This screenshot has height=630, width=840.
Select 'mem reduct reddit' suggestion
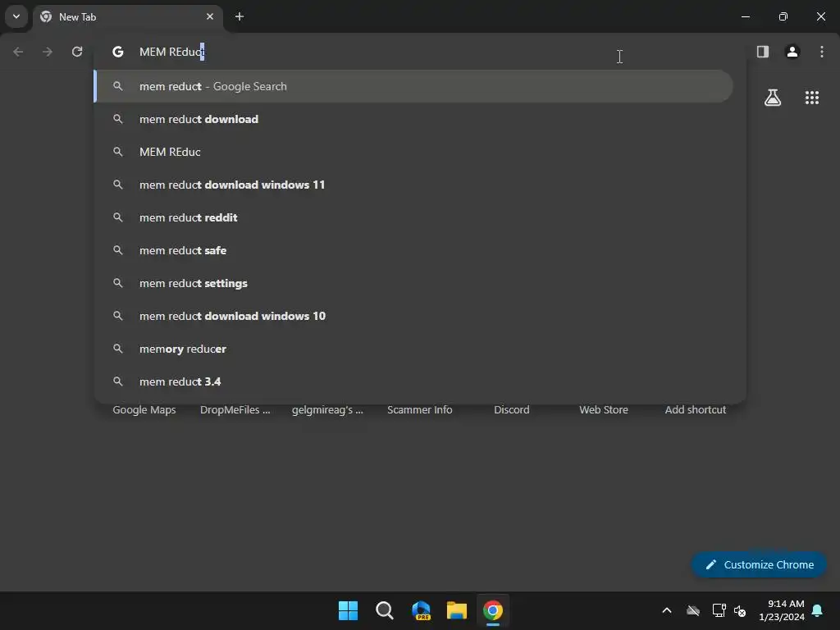(x=413, y=217)
